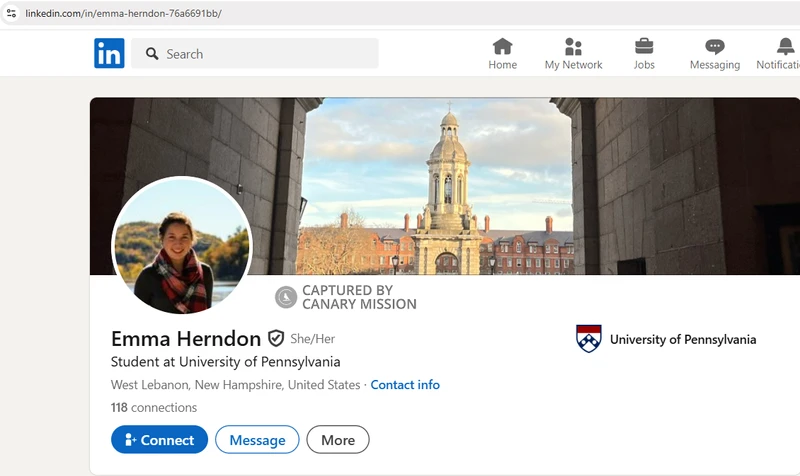Click the LinkedIn logo icon
The image size is (800, 476).
pos(109,53)
